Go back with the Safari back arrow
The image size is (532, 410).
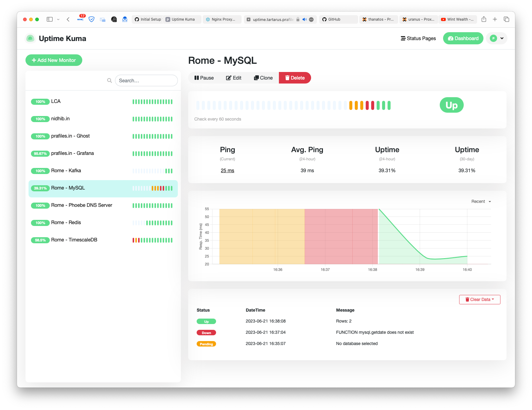click(x=68, y=19)
